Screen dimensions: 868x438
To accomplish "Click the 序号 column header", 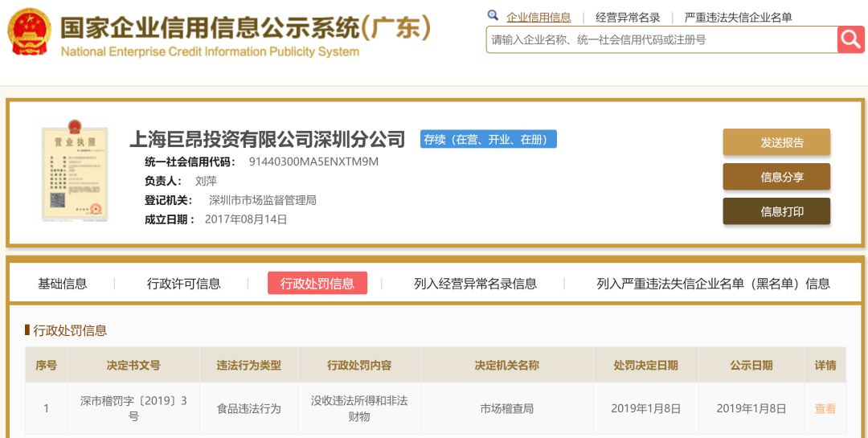I will (46, 365).
